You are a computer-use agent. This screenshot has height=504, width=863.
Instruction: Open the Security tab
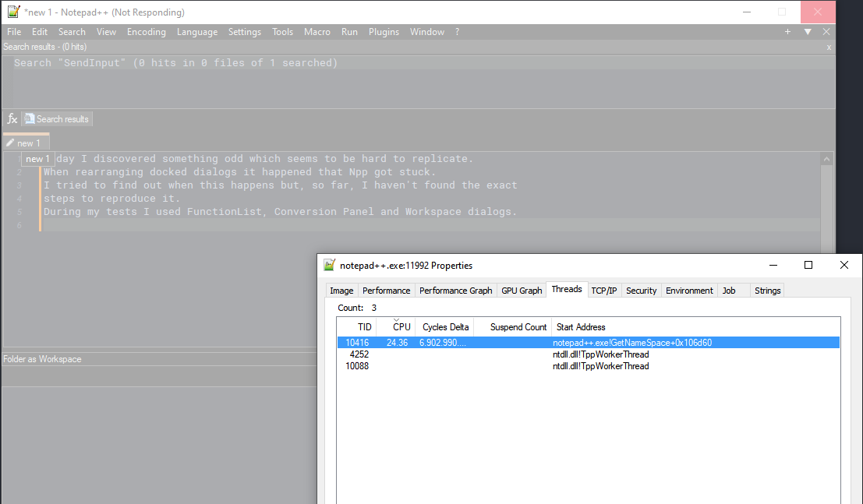[x=641, y=291]
